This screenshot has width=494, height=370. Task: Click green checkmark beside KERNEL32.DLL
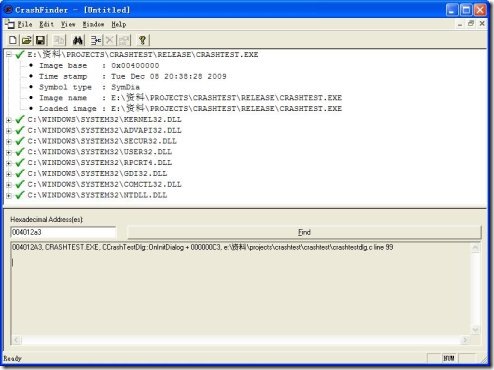(x=20, y=119)
